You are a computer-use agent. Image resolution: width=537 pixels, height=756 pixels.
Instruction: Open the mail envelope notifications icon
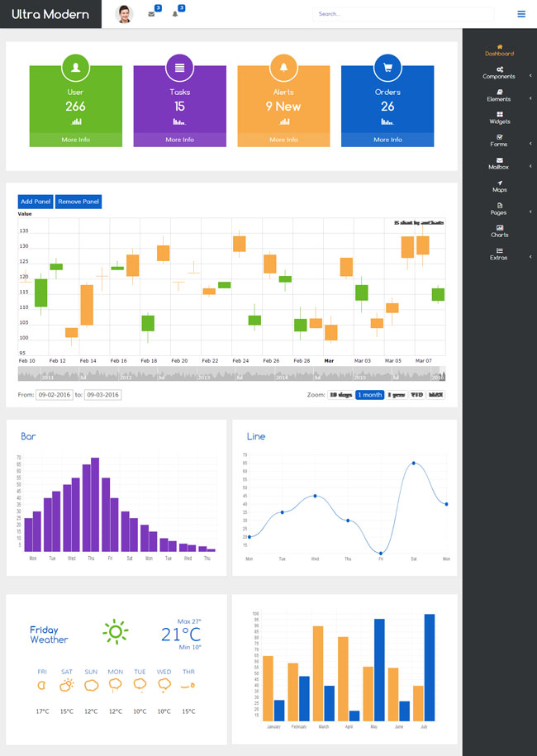pos(151,15)
